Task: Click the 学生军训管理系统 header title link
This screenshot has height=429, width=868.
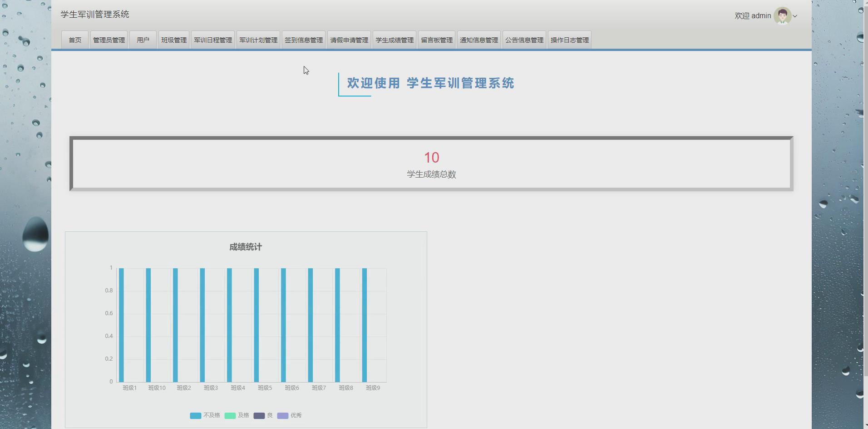Action: 94,14
